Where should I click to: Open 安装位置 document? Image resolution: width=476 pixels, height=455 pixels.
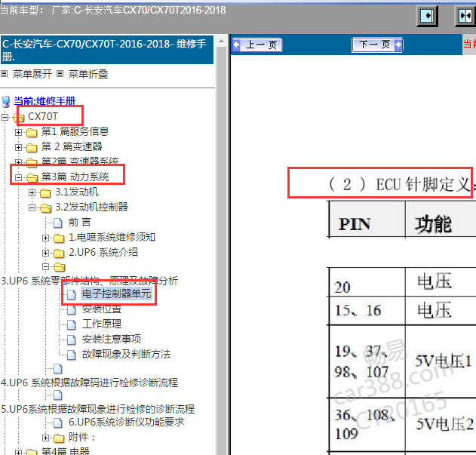[102, 309]
